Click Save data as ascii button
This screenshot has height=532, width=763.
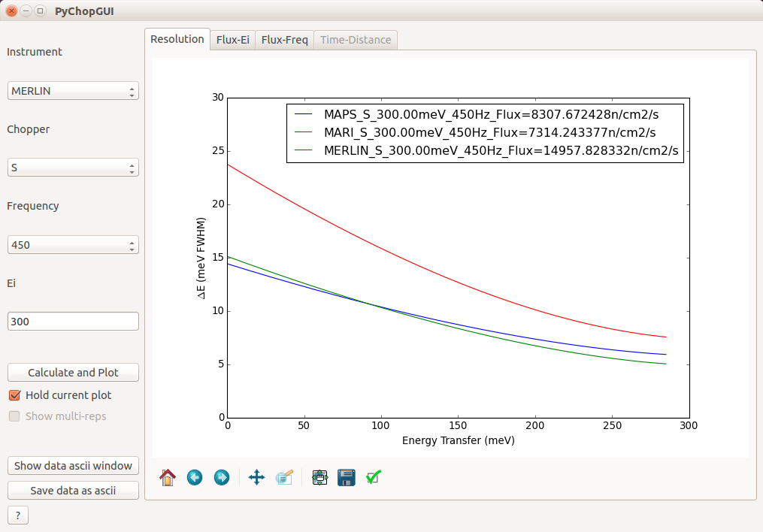(x=73, y=491)
